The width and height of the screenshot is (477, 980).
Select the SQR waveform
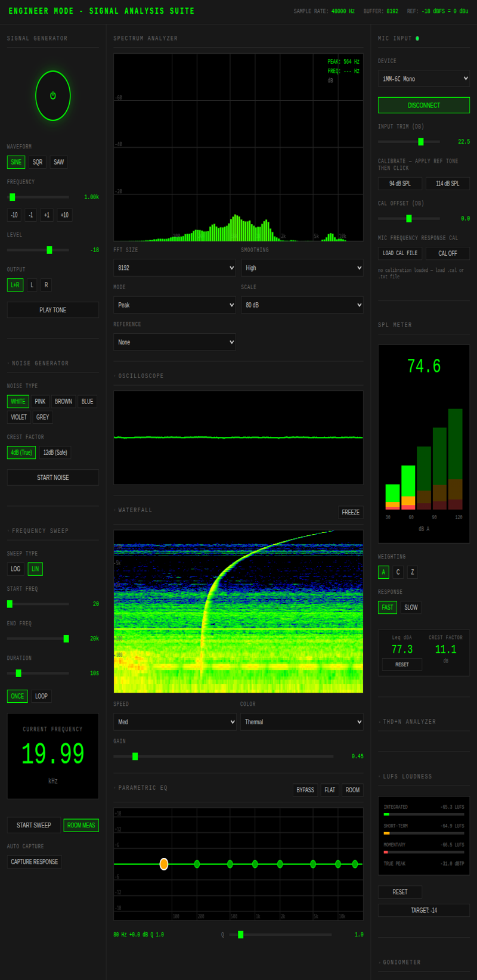pyautogui.click(x=38, y=162)
